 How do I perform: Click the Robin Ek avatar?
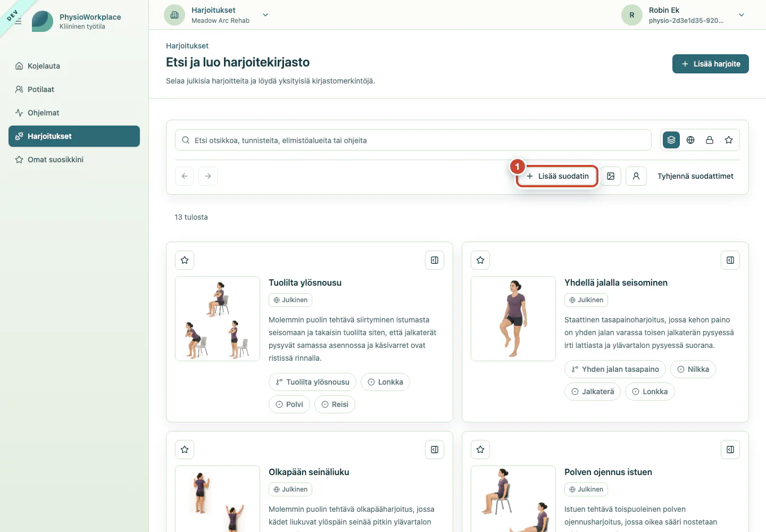[x=632, y=15]
